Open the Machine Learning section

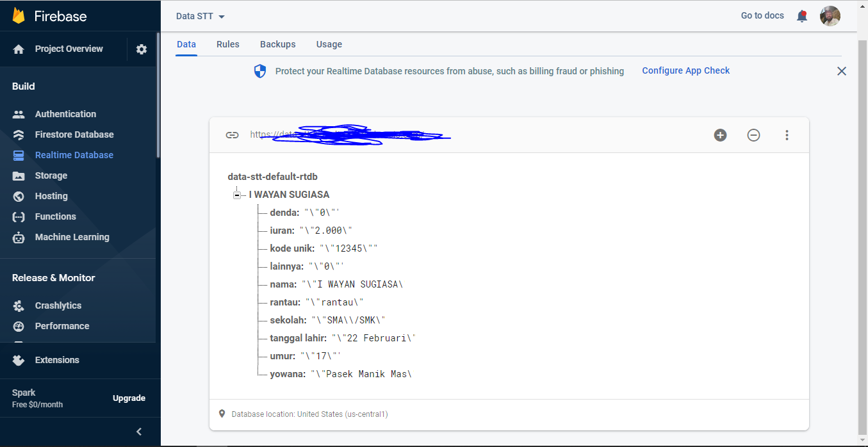click(x=72, y=237)
